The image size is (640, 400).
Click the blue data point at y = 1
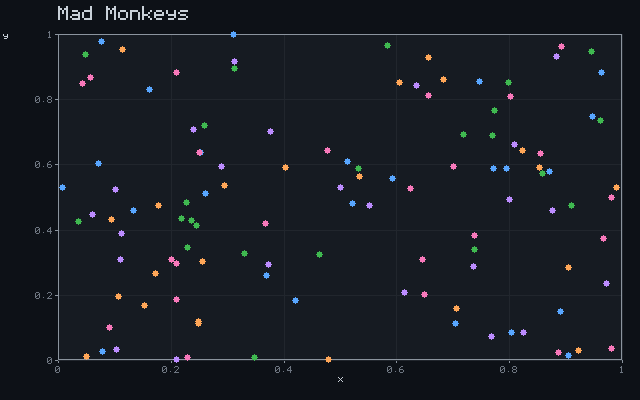(233, 35)
